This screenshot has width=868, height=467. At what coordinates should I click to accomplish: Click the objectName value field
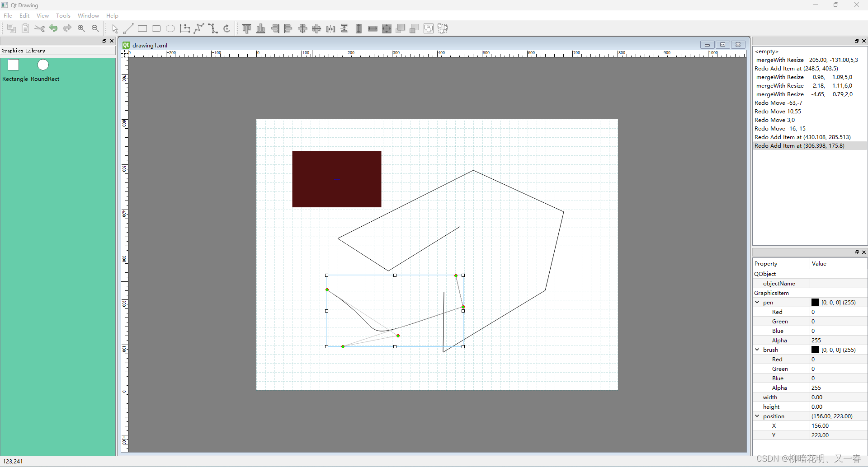[x=838, y=283]
